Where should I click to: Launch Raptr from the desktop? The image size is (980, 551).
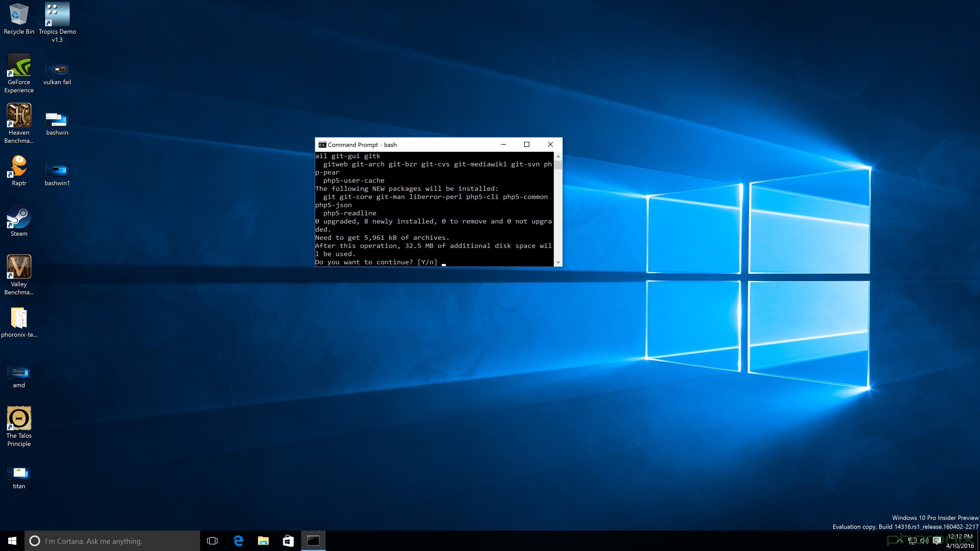tap(19, 167)
